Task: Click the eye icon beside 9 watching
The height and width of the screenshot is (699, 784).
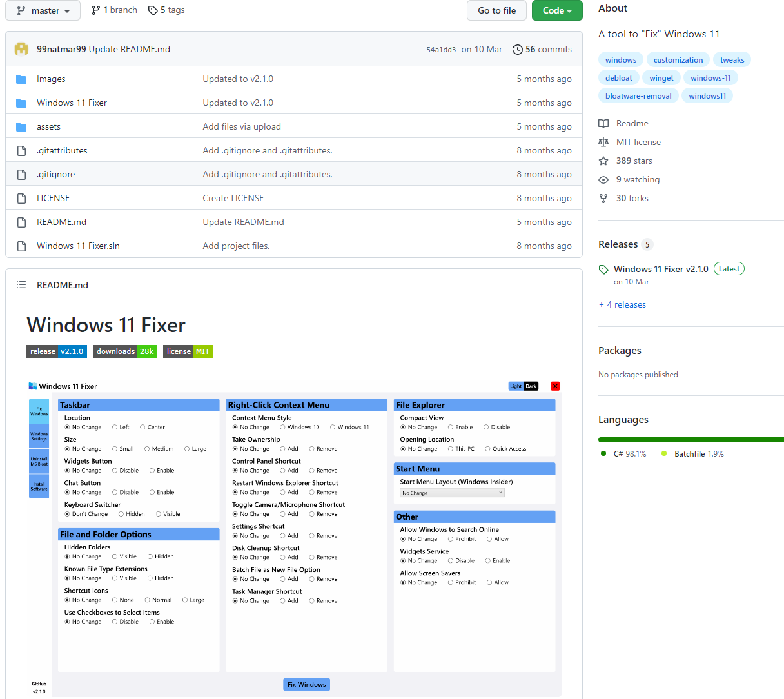Action: 603,179
